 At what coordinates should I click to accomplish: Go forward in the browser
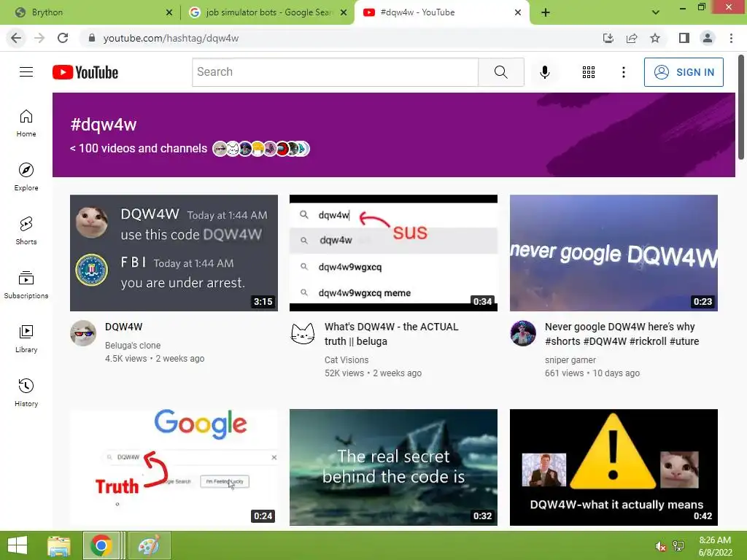point(39,38)
